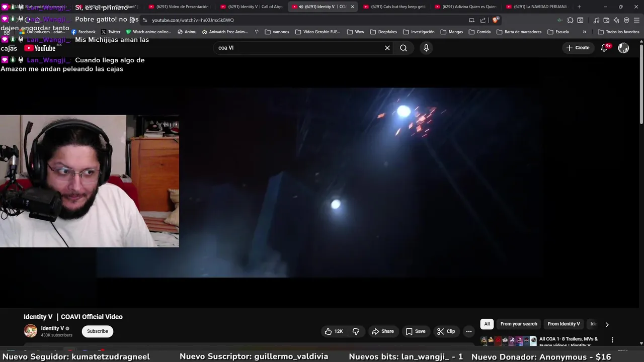644x362 pixels.
Task: Click the YouTube search magnifier button
Action: pyautogui.click(x=404, y=48)
